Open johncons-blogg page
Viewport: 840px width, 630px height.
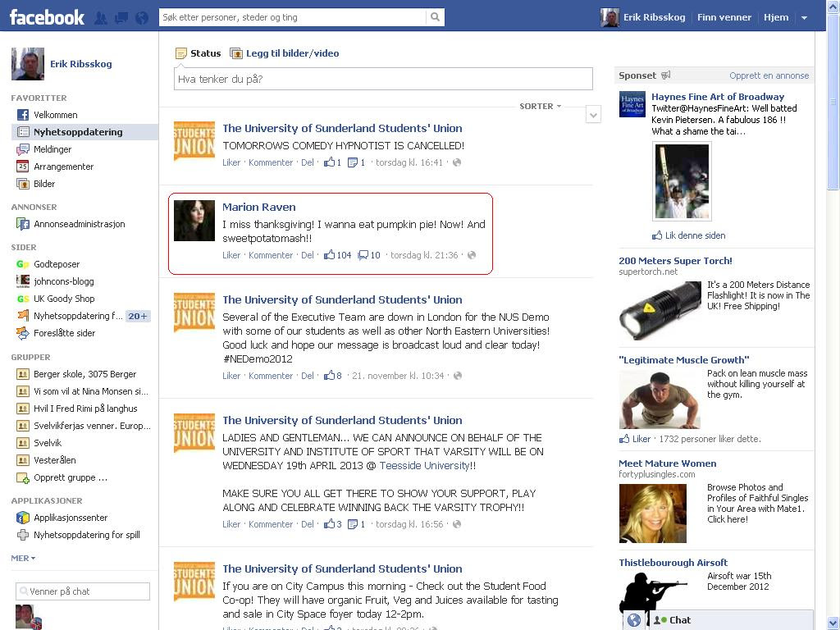[63, 281]
